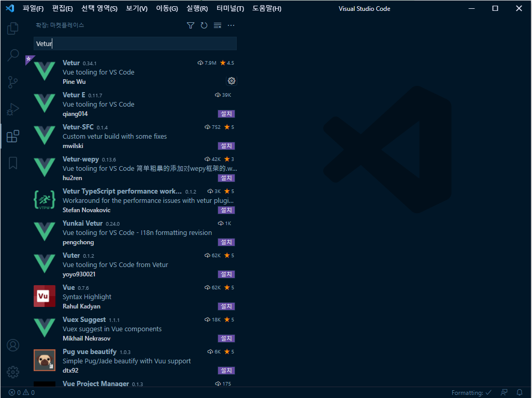Install the Vuex Suggest extension

(226, 338)
